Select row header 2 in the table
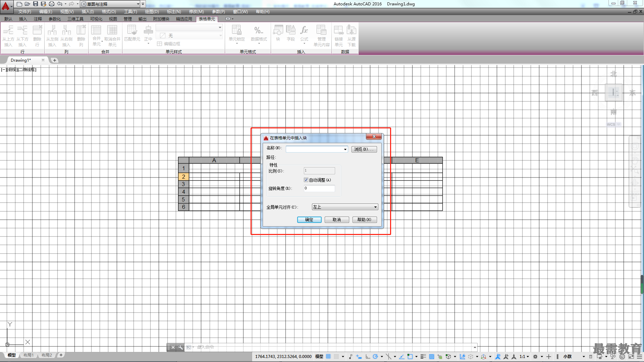The height and width of the screenshot is (362, 644). 183,177
